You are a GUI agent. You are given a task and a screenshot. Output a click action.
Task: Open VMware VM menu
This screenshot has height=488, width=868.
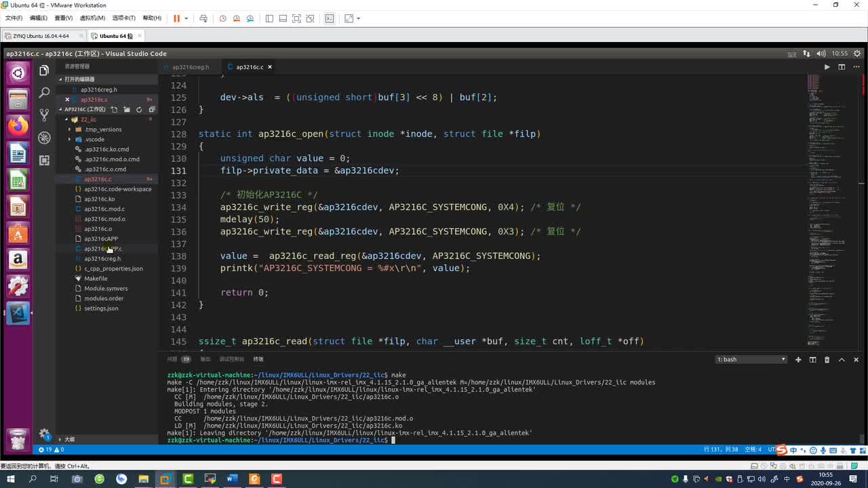[92, 18]
